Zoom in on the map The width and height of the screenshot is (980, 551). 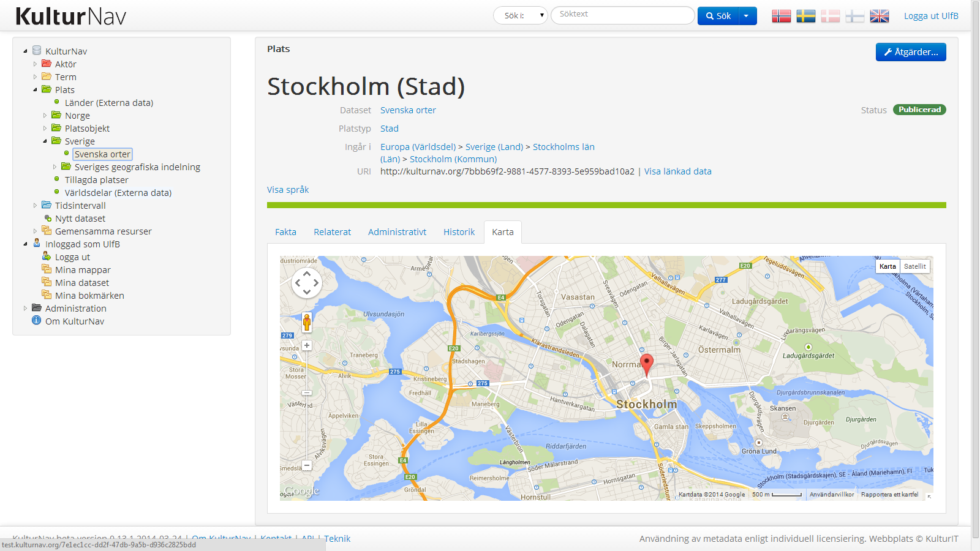[x=307, y=345]
